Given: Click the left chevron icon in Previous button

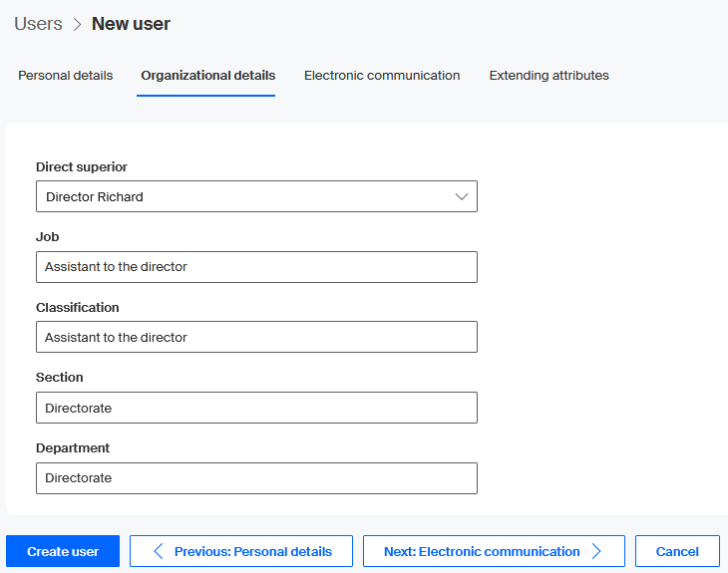Looking at the screenshot, I should click(159, 551).
